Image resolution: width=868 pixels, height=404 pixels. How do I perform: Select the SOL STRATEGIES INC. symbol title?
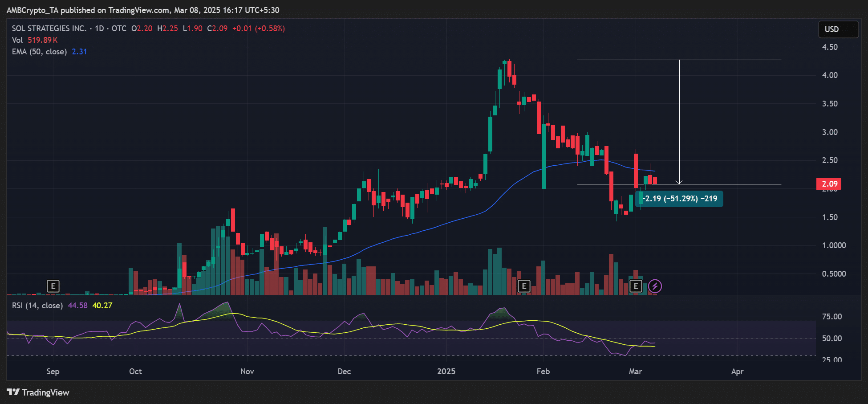pos(49,29)
